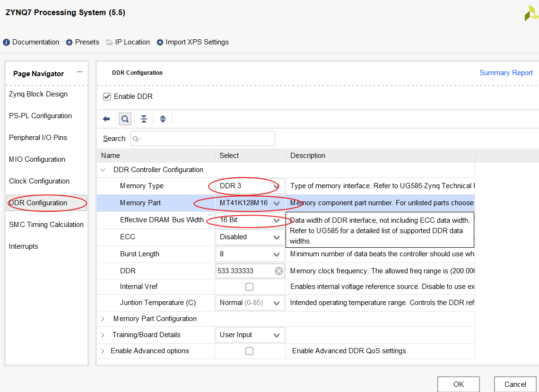Toggle the Internal Vref checkbox
This screenshot has width=539, height=392.
click(250, 287)
